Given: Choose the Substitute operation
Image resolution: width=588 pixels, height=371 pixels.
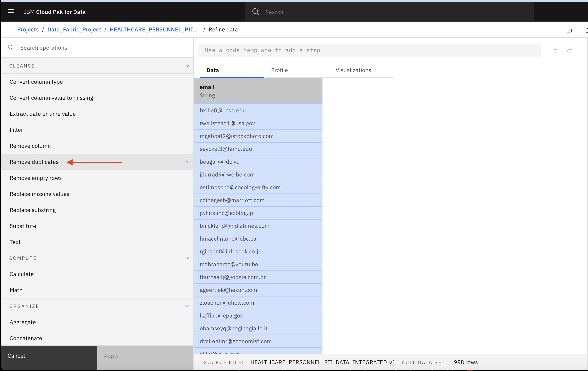Looking at the screenshot, I should pos(97,226).
